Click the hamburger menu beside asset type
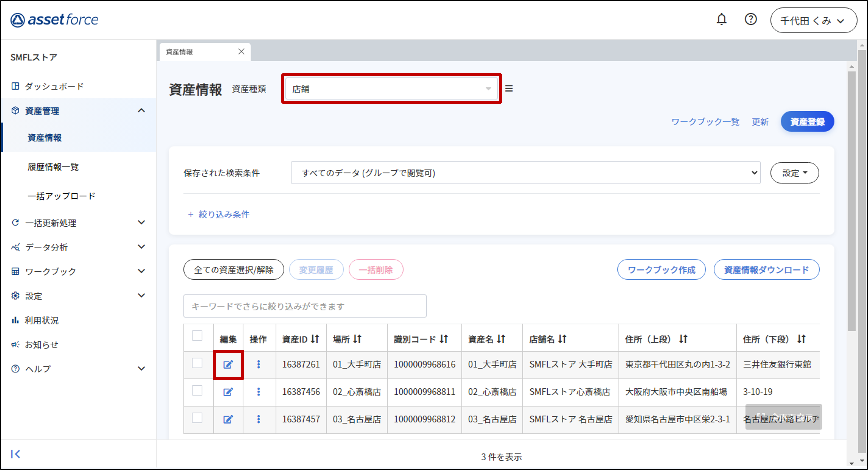This screenshot has height=470, width=868. tap(509, 88)
